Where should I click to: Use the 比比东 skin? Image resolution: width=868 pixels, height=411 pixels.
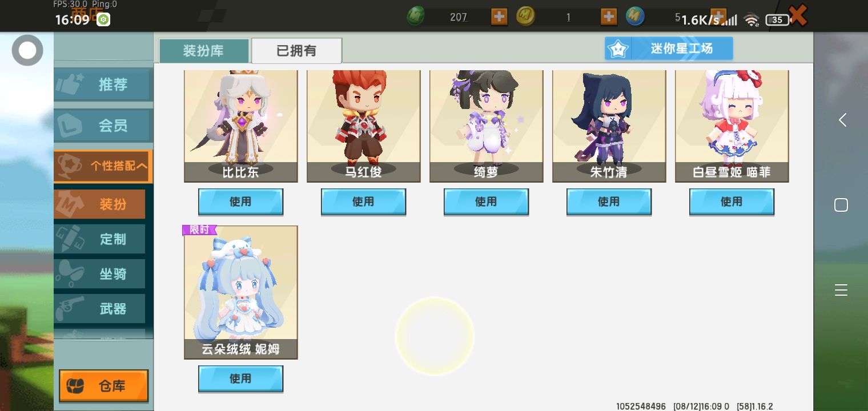pyautogui.click(x=240, y=202)
